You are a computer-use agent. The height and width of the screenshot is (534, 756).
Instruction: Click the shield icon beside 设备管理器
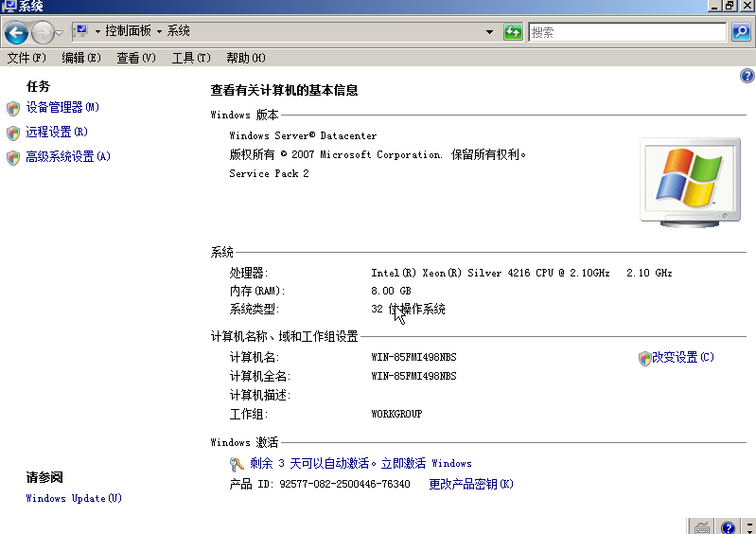[x=13, y=109]
